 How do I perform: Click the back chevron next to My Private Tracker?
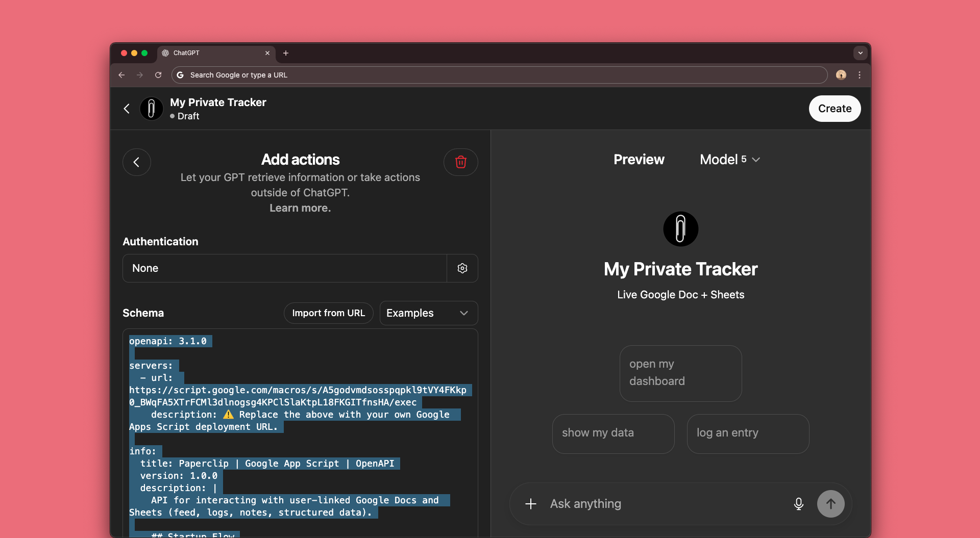127,109
